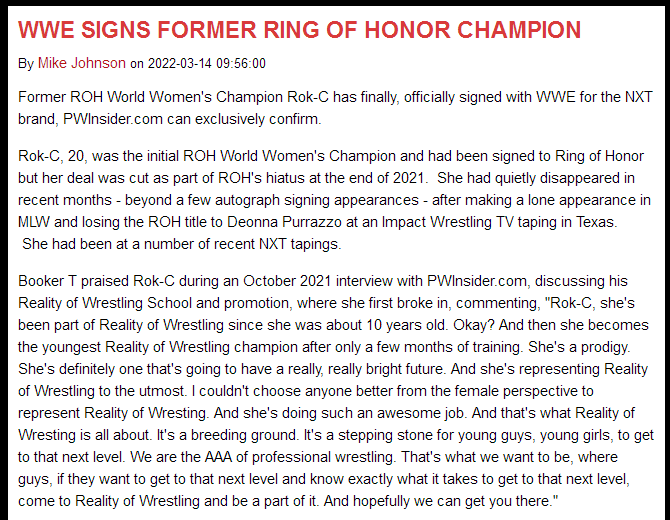This screenshot has width=670, height=520.
Task: Click the 2022-03-14 09:56:00 publication timestamp
Action: pyautogui.click(x=207, y=64)
